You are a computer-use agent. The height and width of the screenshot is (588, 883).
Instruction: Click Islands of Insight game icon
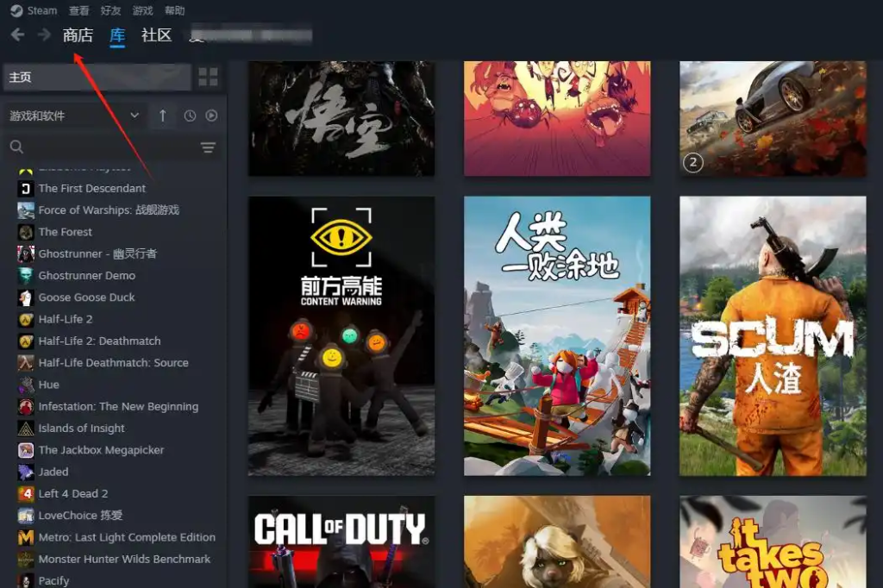click(x=25, y=428)
